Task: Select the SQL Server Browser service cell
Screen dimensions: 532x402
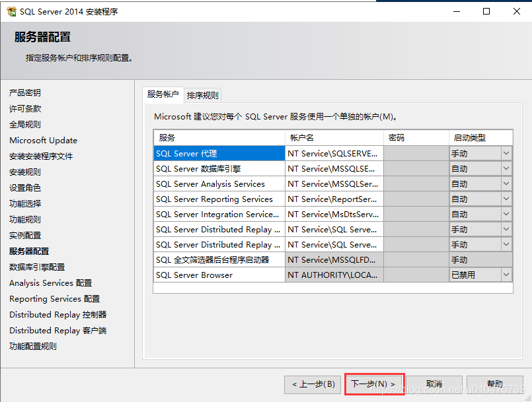Action: point(219,275)
